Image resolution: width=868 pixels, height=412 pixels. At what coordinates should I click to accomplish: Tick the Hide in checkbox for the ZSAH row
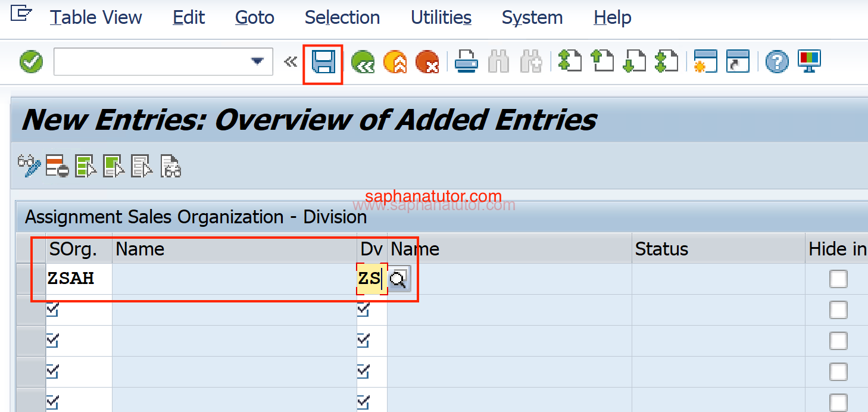coord(838,279)
